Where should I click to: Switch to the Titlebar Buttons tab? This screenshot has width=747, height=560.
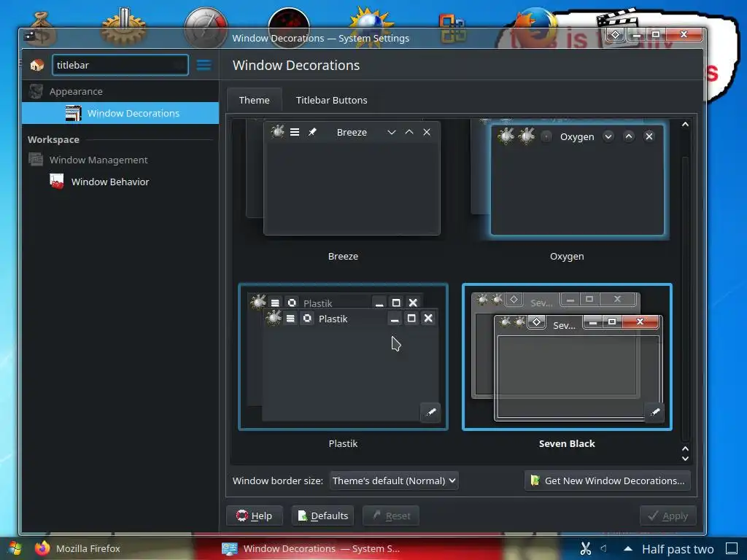[x=332, y=100]
